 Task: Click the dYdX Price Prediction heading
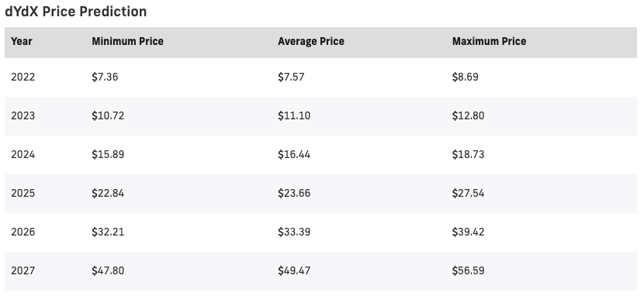(75, 12)
